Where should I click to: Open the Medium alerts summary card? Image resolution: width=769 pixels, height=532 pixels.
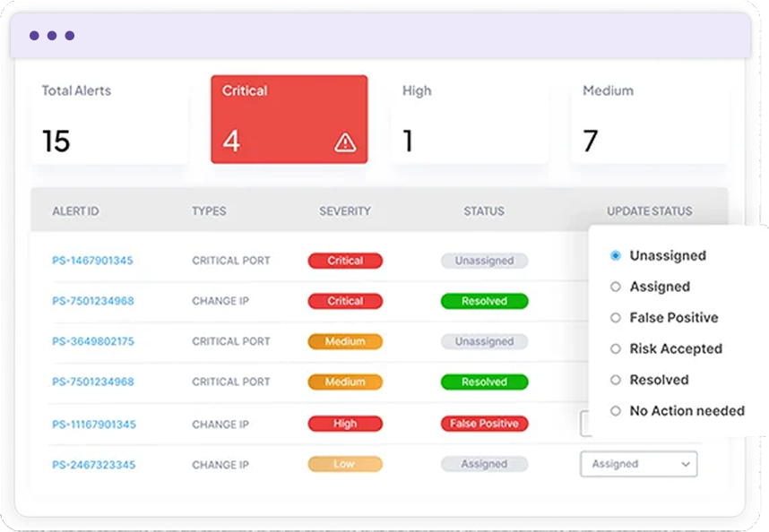pos(649,119)
